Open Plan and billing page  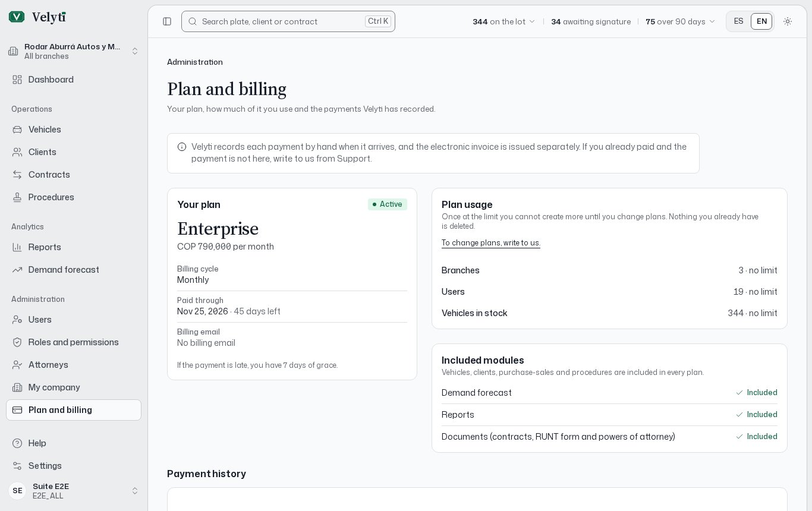pyautogui.click(x=74, y=410)
